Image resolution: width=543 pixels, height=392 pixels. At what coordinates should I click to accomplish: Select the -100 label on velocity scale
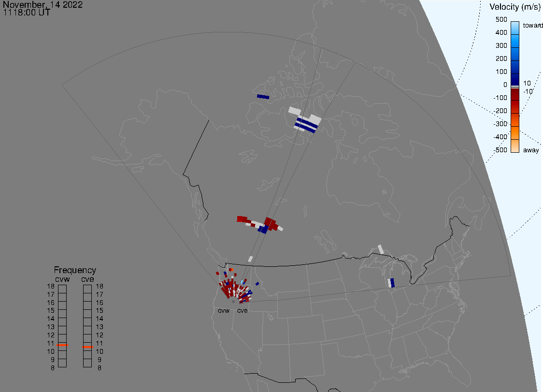500,98
